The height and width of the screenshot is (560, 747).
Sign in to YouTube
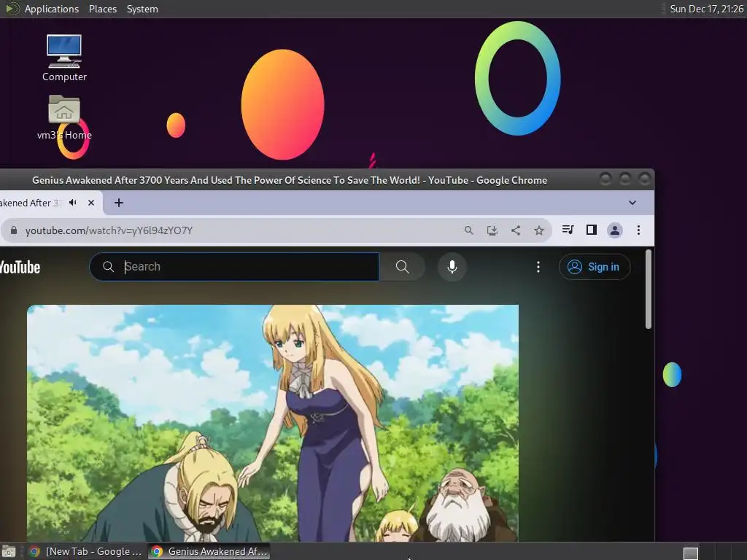coord(595,267)
